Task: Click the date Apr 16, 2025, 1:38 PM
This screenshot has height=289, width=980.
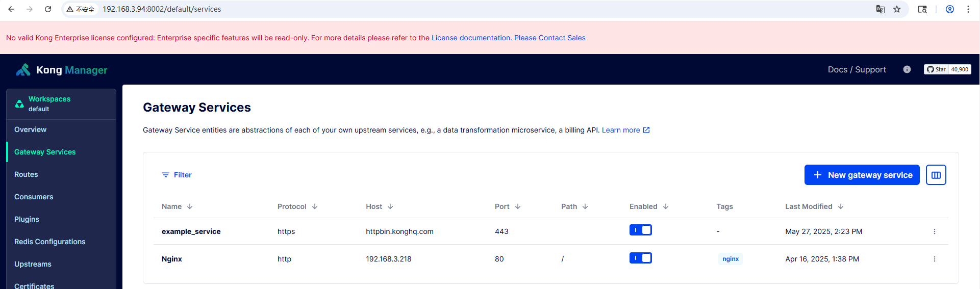Action: click(822, 259)
